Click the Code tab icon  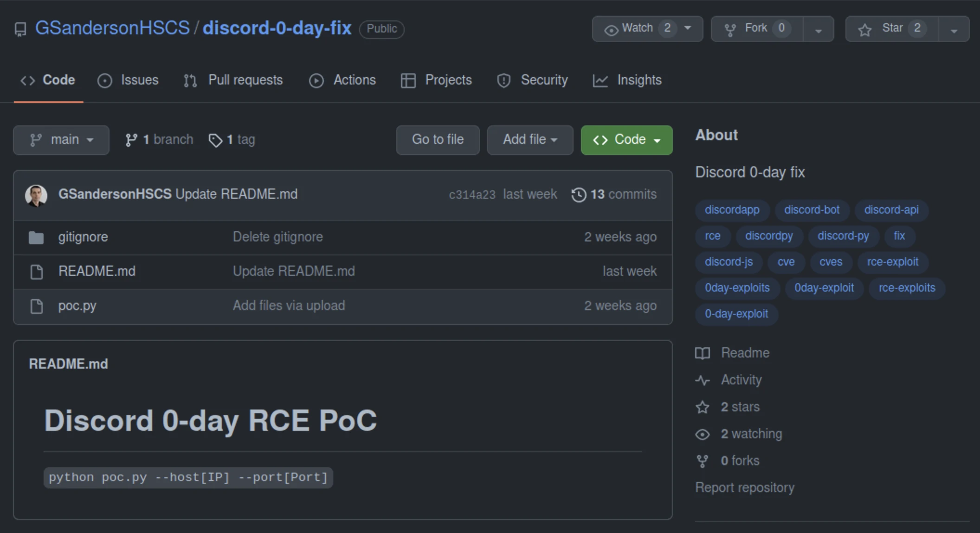pyautogui.click(x=26, y=79)
